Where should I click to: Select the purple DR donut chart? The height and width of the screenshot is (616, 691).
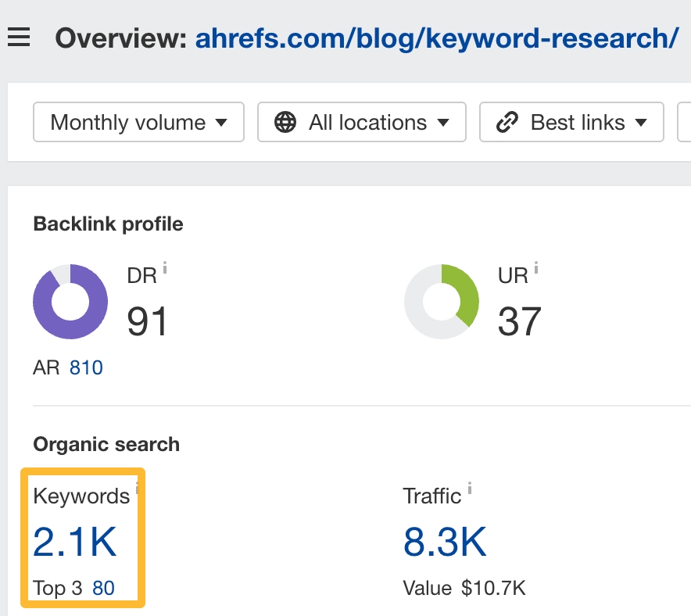(70, 302)
